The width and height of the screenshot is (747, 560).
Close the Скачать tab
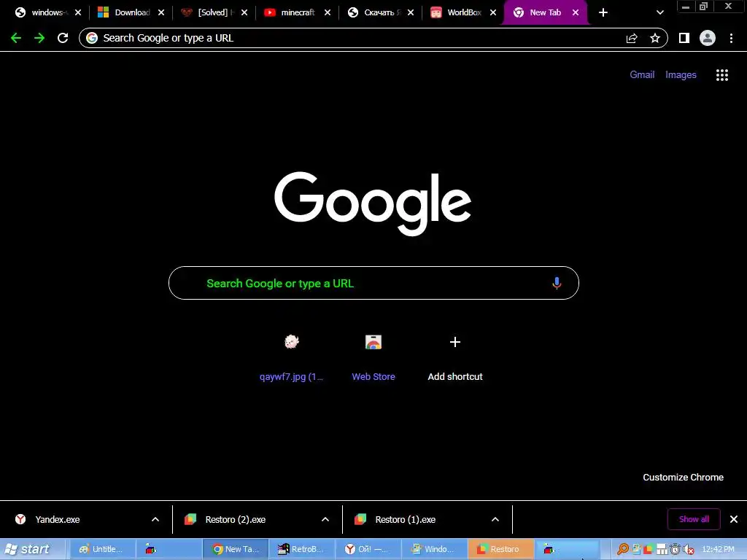point(411,12)
